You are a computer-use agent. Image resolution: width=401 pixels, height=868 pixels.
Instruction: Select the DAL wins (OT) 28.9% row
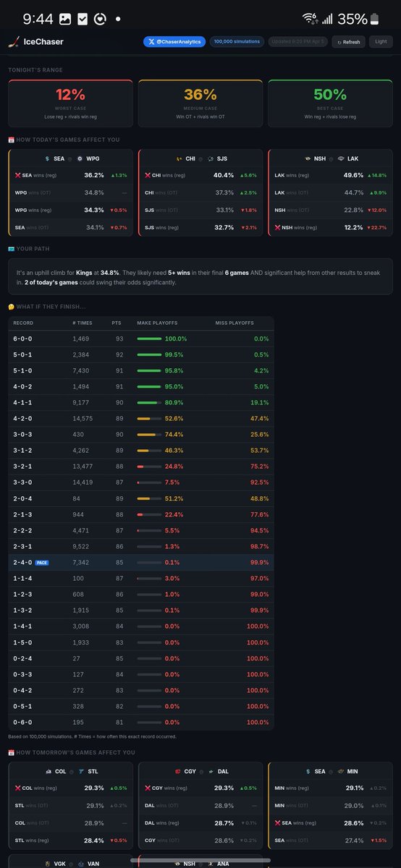(x=200, y=806)
